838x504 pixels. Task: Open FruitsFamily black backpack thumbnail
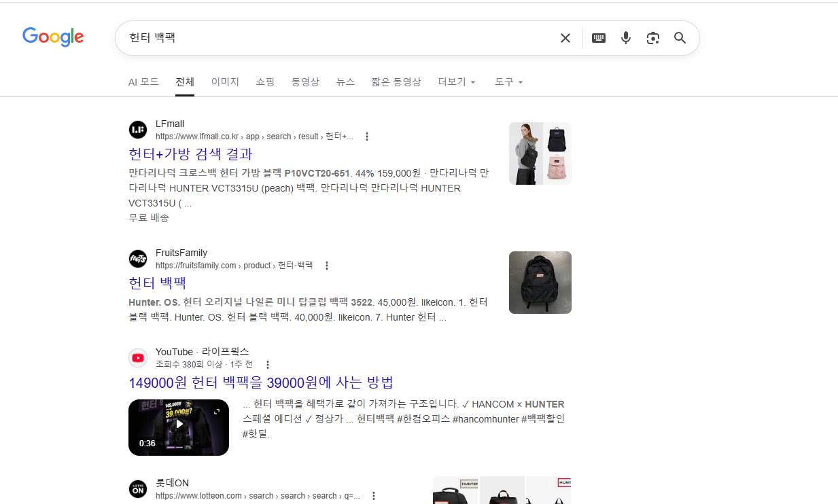(x=540, y=283)
